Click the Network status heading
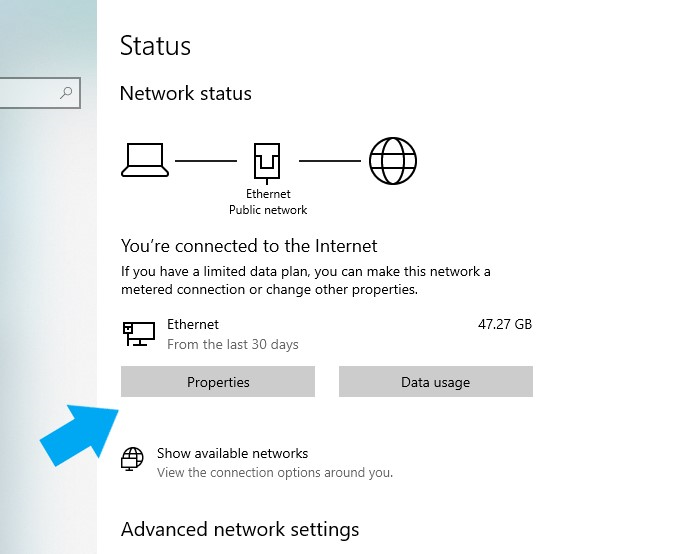 click(x=185, y=94)
